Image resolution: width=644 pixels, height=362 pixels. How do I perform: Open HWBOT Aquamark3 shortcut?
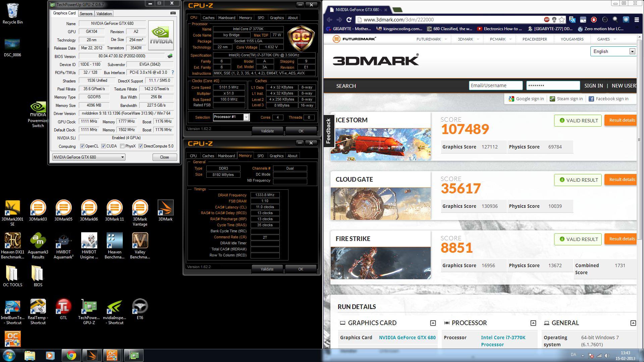pos(63,246)
